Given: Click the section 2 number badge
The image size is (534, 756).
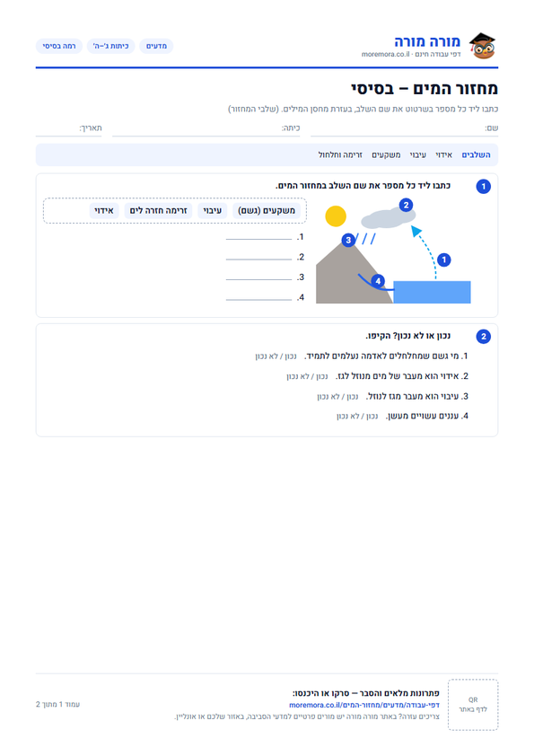Looking at the screenshot, I should tap(484, 337).
